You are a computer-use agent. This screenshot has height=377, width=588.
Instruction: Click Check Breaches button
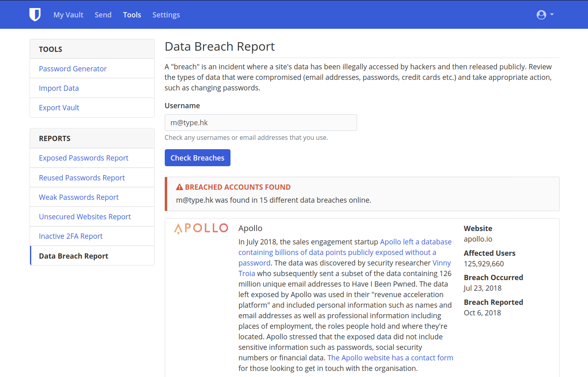[x=197, y=158]
